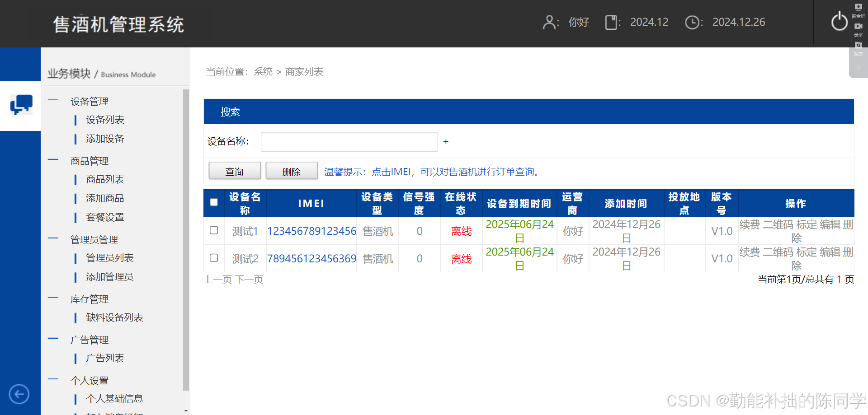Click the 售酒机管理系统 title
868x415 pixels.
point(118,24)
